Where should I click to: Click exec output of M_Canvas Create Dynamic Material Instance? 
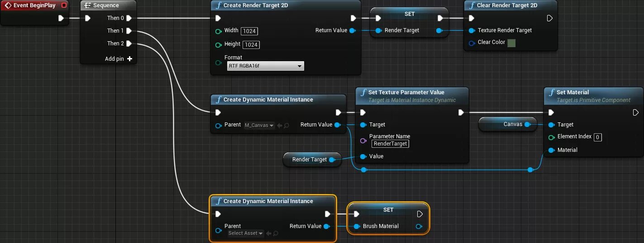point(339,112)
